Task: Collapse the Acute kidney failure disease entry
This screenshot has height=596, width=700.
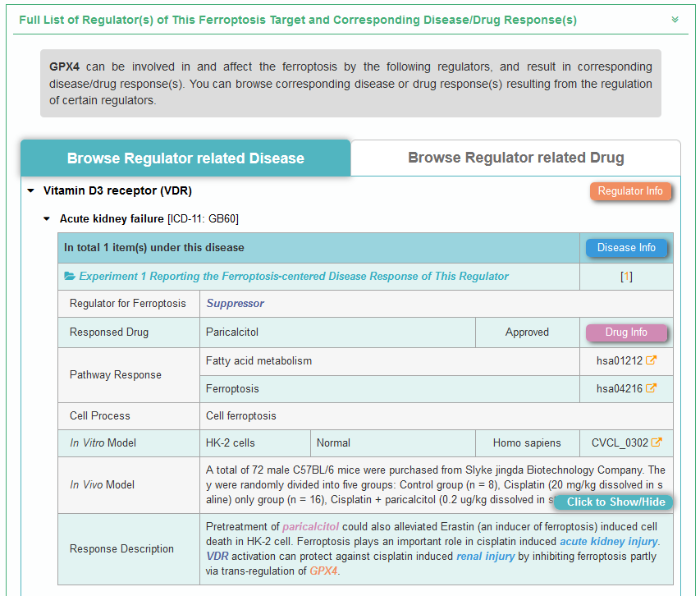Action: [x=48, y=219]
